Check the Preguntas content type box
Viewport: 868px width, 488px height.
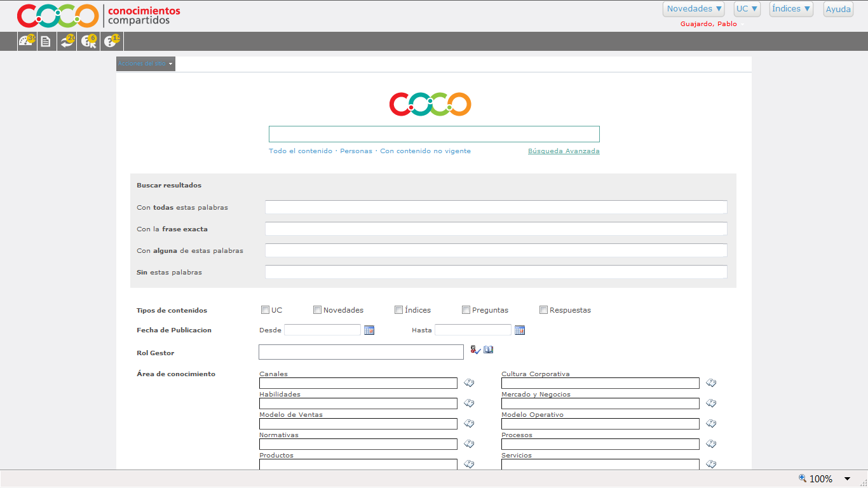(466, 310)
